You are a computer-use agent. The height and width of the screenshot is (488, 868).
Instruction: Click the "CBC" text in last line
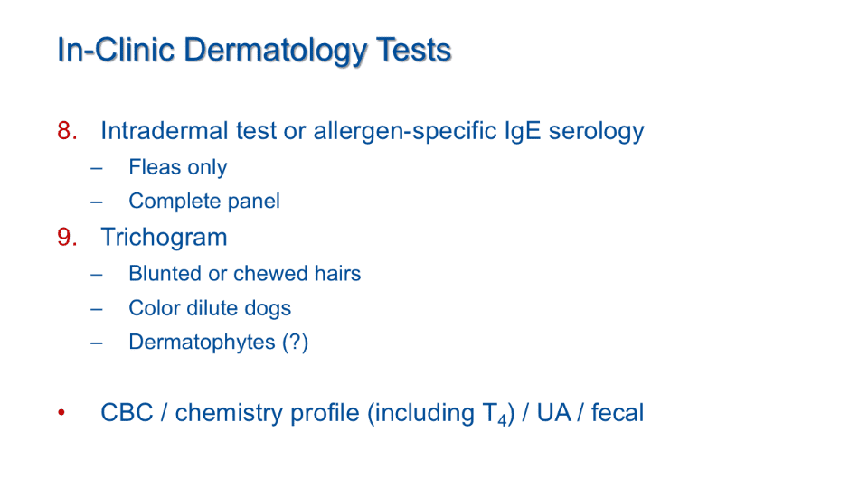tap(127, 413)
